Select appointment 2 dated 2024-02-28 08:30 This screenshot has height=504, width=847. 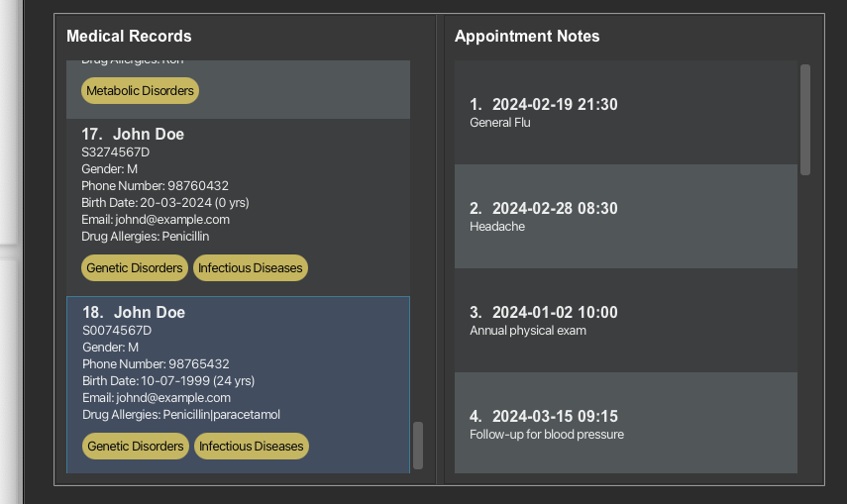click(625, 216)
